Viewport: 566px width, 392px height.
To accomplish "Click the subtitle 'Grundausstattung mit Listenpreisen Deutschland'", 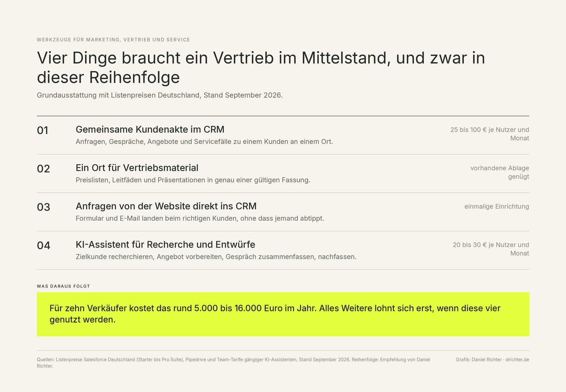I will pyautogui.click(x=160, y=95).
